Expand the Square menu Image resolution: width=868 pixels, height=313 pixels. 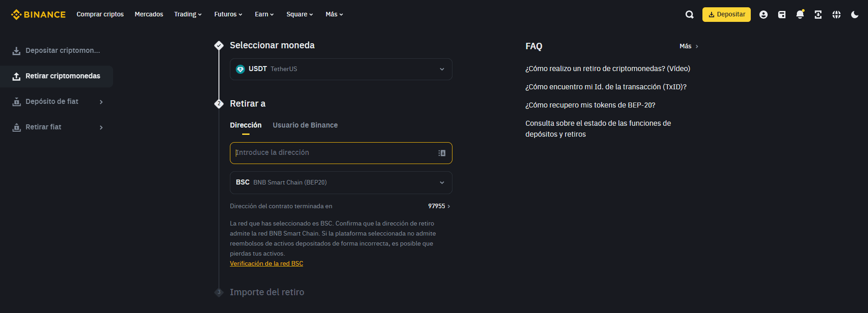pos(300,15)
